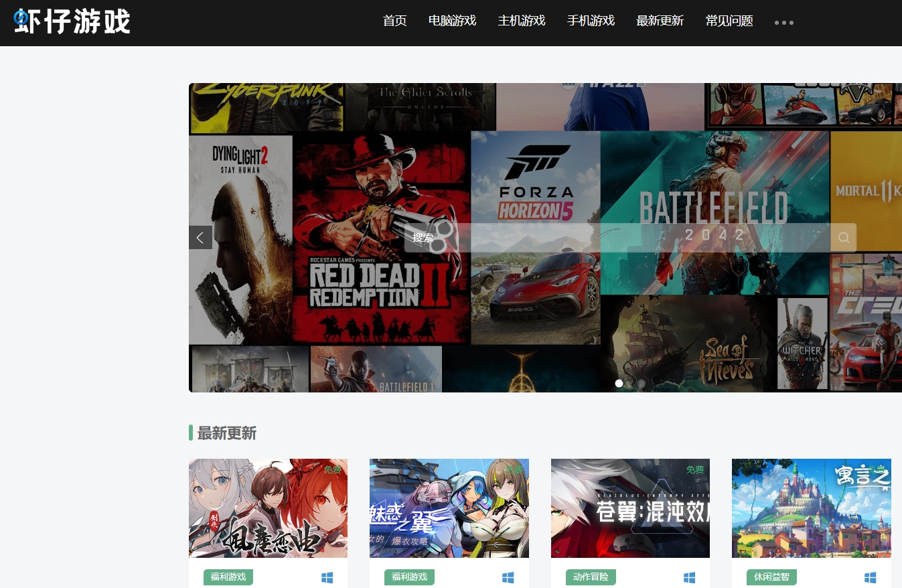902x588 pixels.
Task: Click Windows icon on 魅惑之翼 card
Action: pos(508,577)
